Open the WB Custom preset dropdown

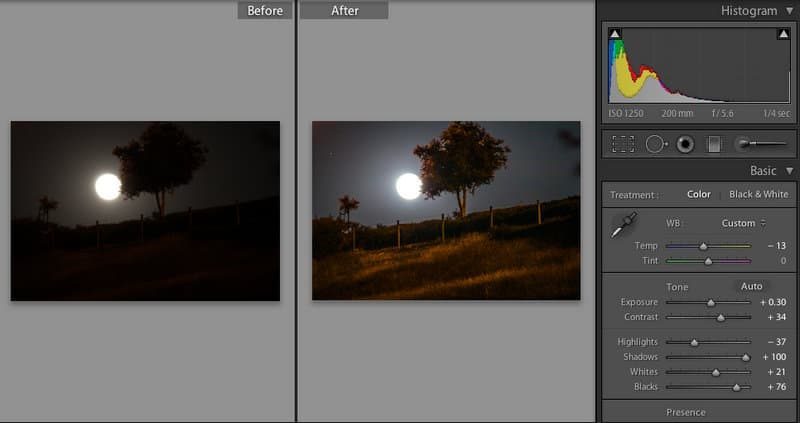[x=744, y=223]
